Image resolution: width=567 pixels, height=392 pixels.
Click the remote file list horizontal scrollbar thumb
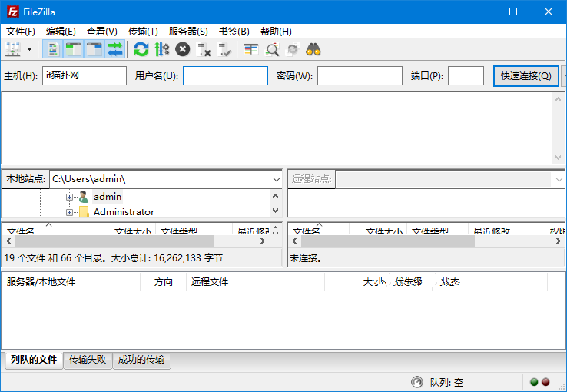[388, 241]
